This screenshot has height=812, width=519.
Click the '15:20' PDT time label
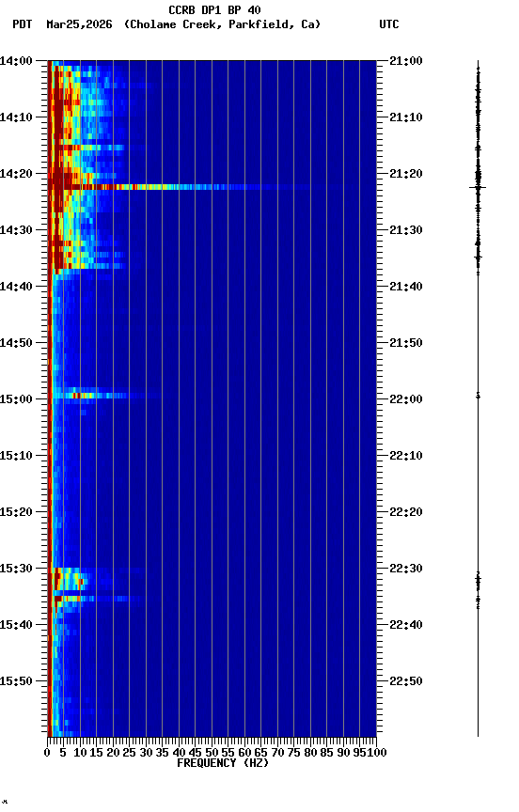(16, 512)
